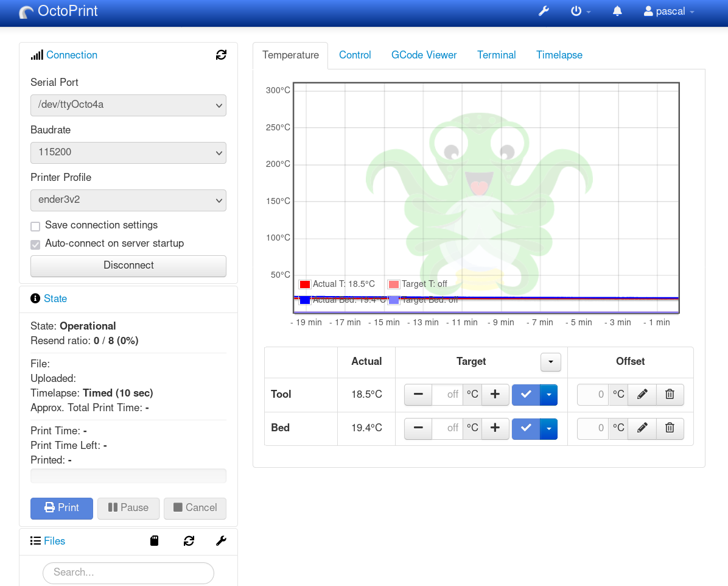The width and height of the screenshot is (728, 586).
Task: Click the Cancel button
Action: click(x=195, y=509)
